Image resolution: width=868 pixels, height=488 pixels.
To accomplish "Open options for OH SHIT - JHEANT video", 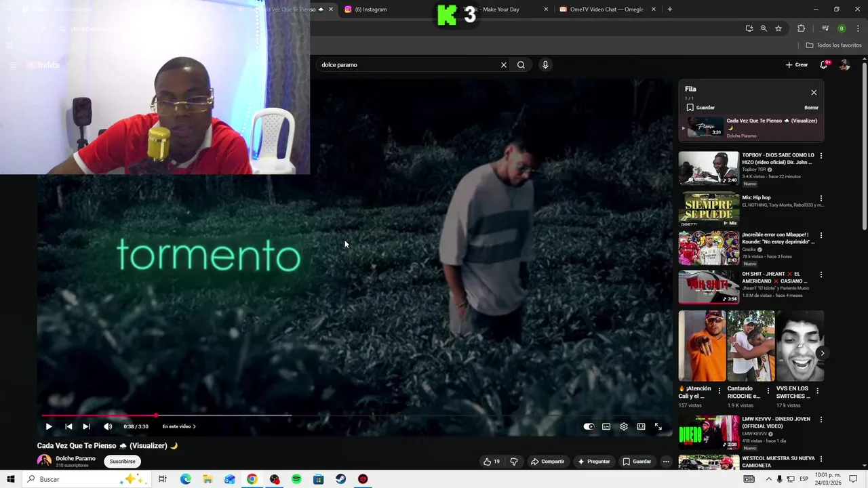I will click(x=821, y=274).
